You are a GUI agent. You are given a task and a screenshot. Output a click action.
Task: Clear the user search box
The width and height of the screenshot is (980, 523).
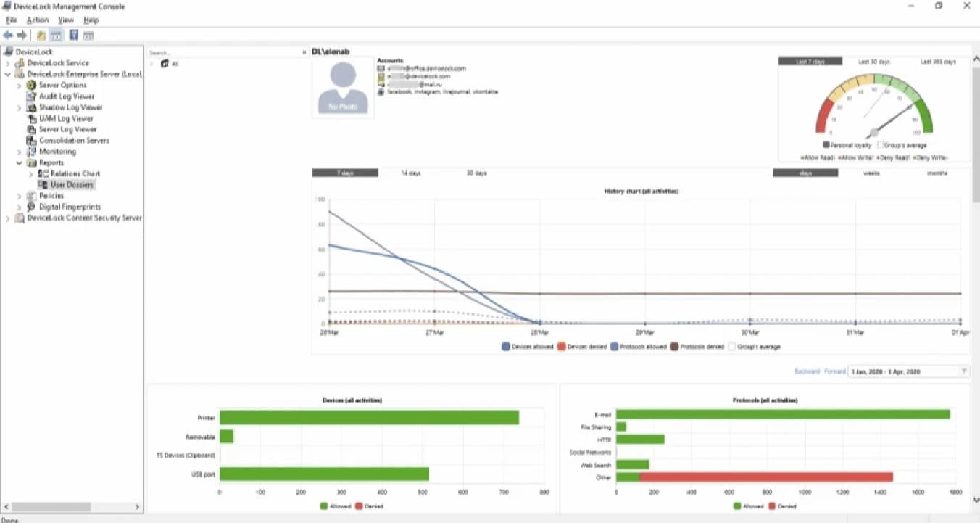(304, 53)
